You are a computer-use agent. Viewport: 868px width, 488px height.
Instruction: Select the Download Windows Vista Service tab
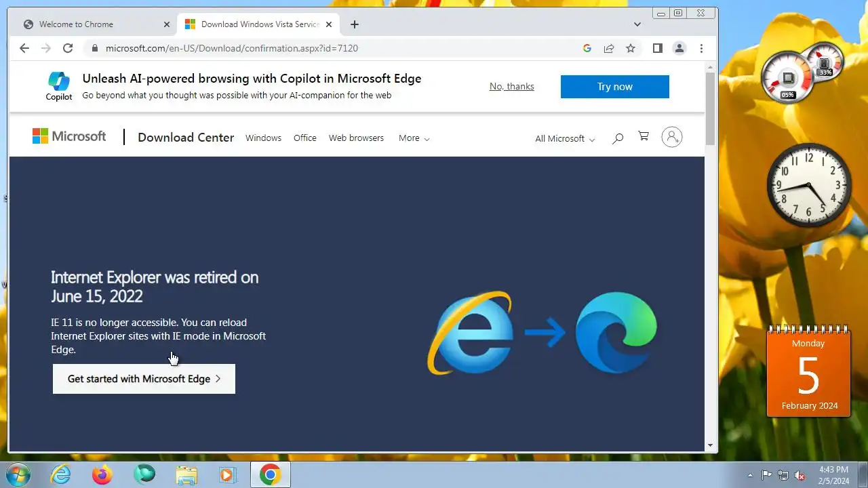258,24
